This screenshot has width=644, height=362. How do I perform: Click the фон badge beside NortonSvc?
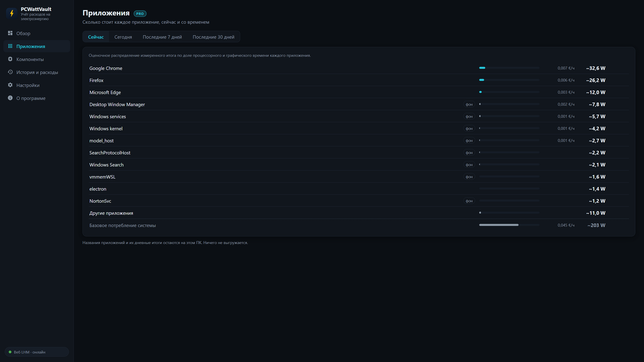pyautogui.click(x=469, y=201)
